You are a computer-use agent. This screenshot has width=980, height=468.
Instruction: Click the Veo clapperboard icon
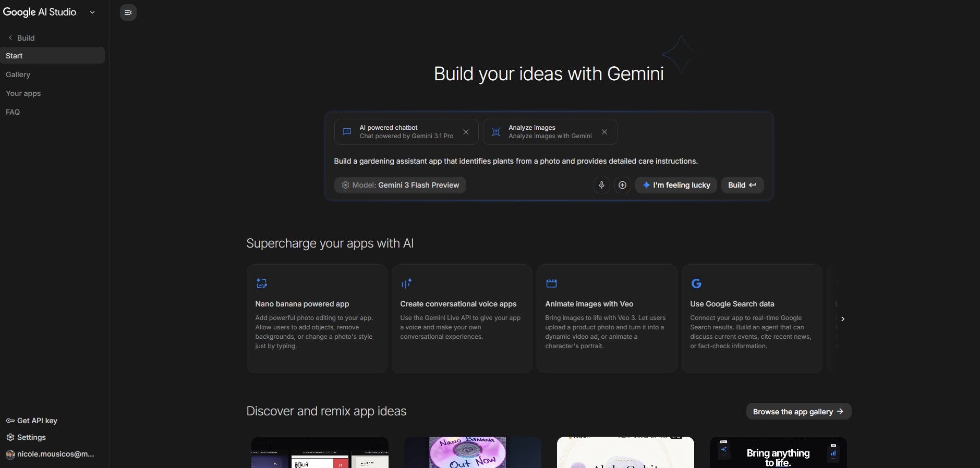coord(551,284)
